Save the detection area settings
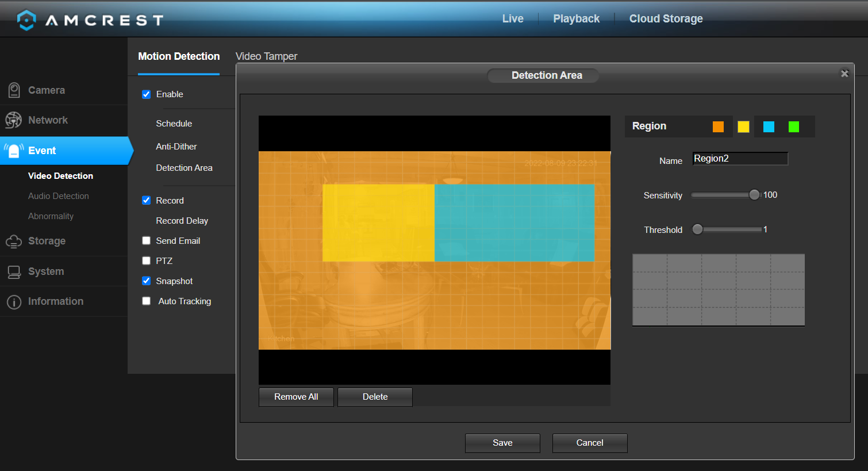 (x=502, y=443)
